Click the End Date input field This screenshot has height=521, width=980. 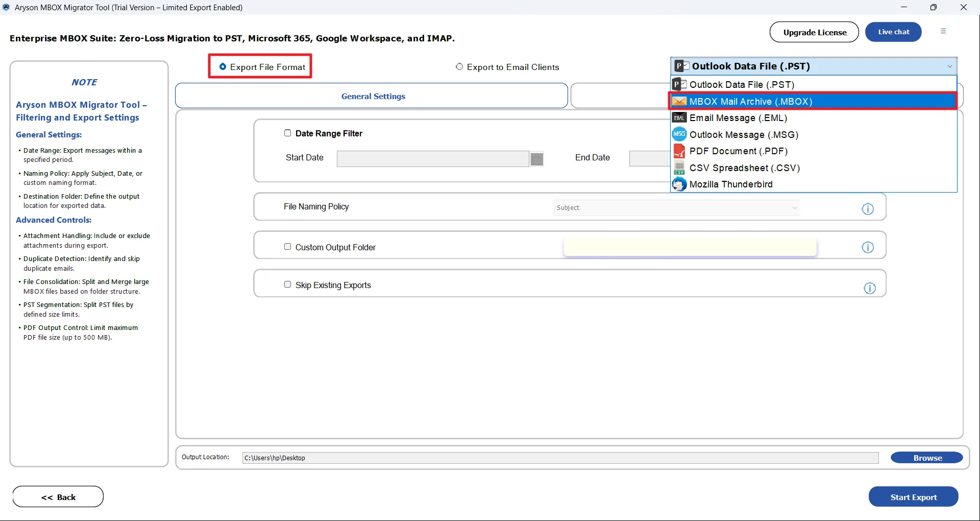click(x=650, y=159)
